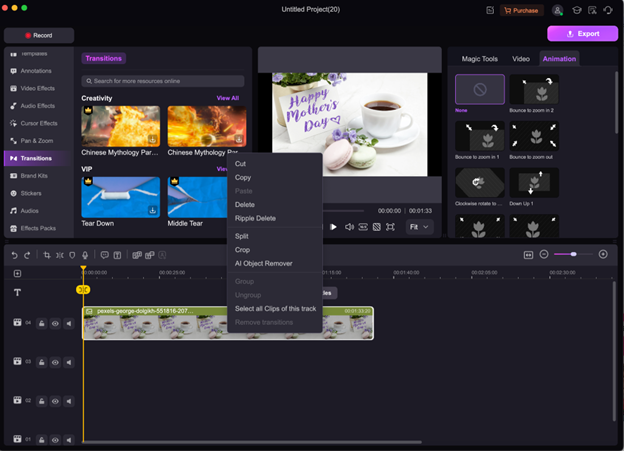The height and width of the screenshot is (451, 624).
Task: Click the add track icon
Action: coord(18,273)
